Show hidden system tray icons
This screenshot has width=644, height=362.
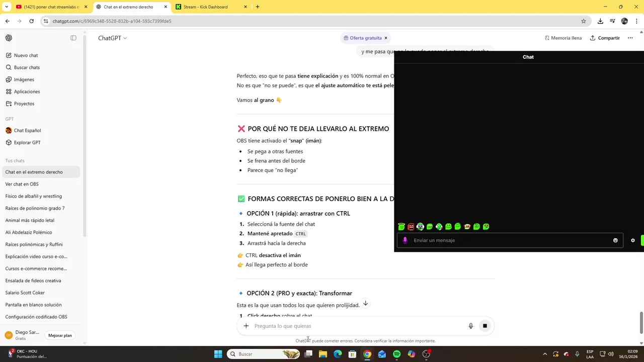coord(544,354)
